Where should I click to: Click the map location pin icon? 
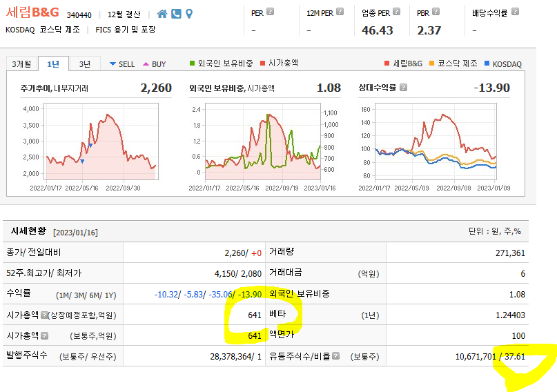[189, 14]
